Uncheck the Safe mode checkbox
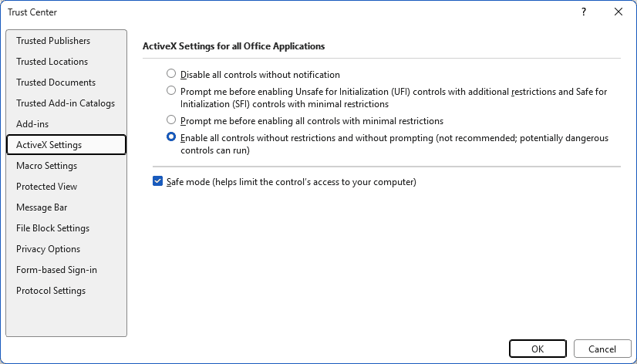The width and height of the screenshot is (637, 364). point(157,181)
